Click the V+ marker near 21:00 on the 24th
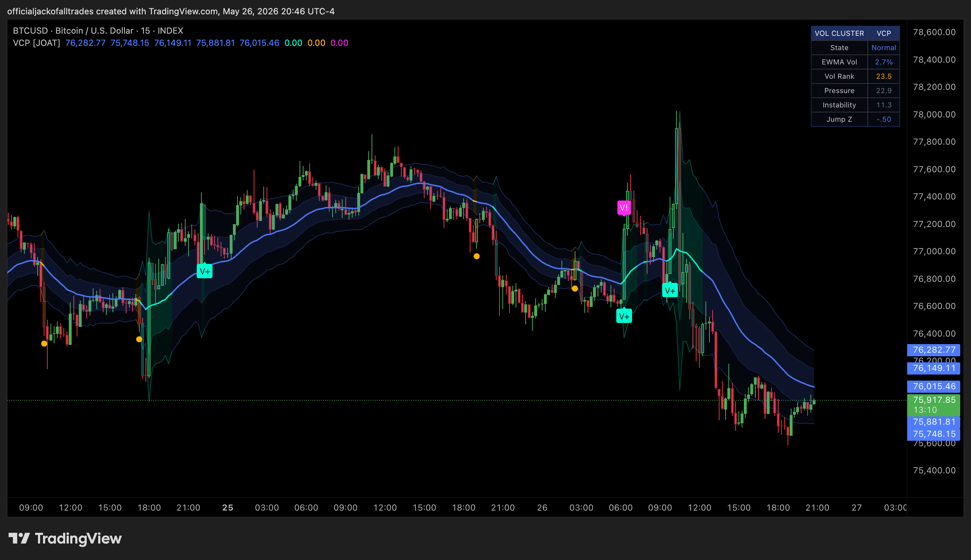Image resolution: width=971 pixels, height=560 pixels. (x=205, y=271)
